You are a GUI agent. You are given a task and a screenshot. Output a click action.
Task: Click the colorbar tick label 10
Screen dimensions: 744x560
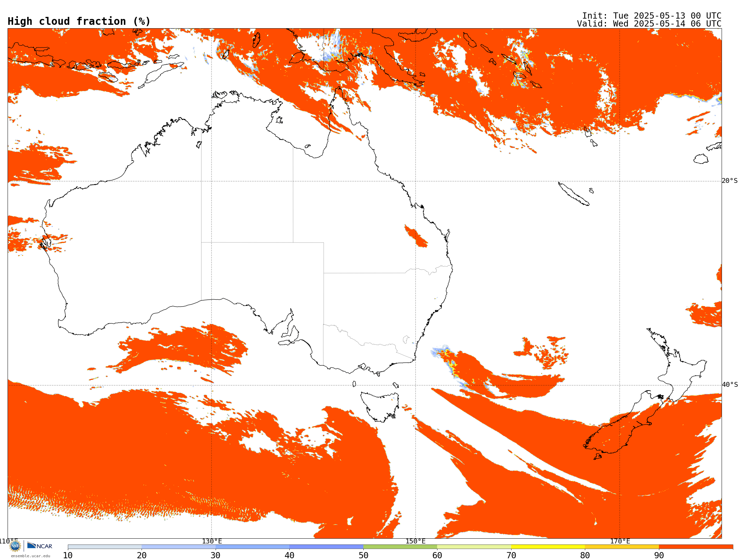pyautogui.click(x=68, y=555)
